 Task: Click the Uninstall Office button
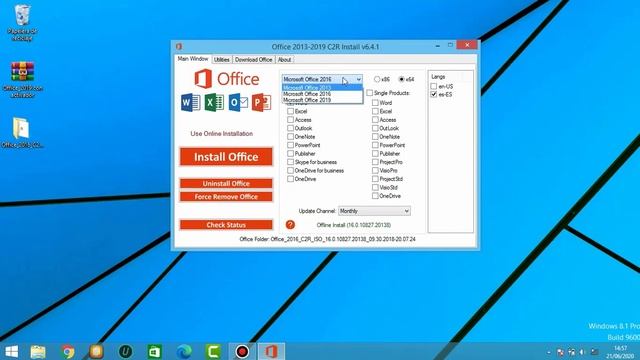tap(226, 184)
